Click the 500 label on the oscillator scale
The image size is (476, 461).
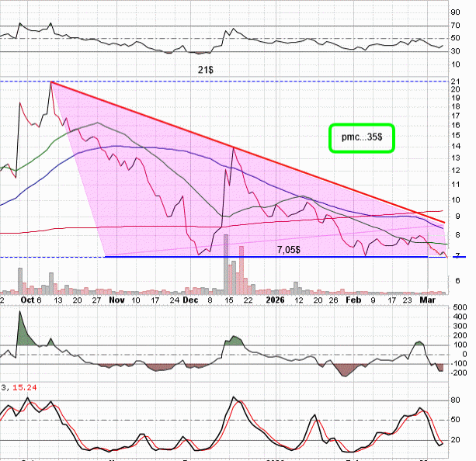pyautogui.click(x=460, y=309)
